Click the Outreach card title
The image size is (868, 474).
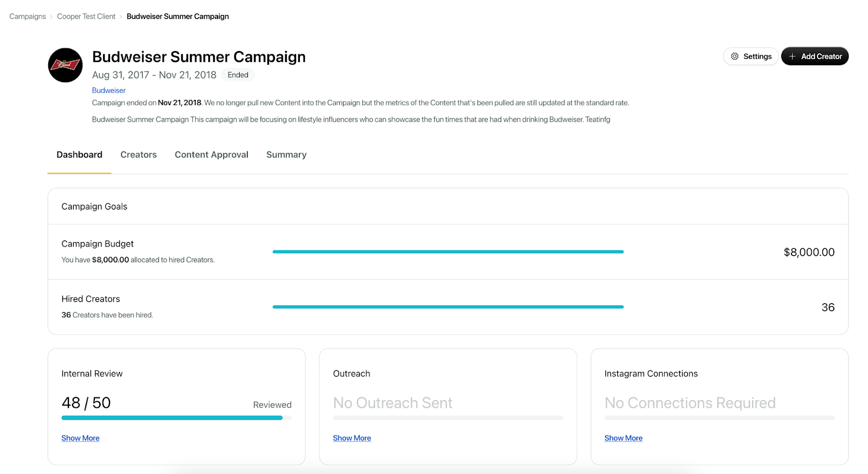click(x=352, y=374)
